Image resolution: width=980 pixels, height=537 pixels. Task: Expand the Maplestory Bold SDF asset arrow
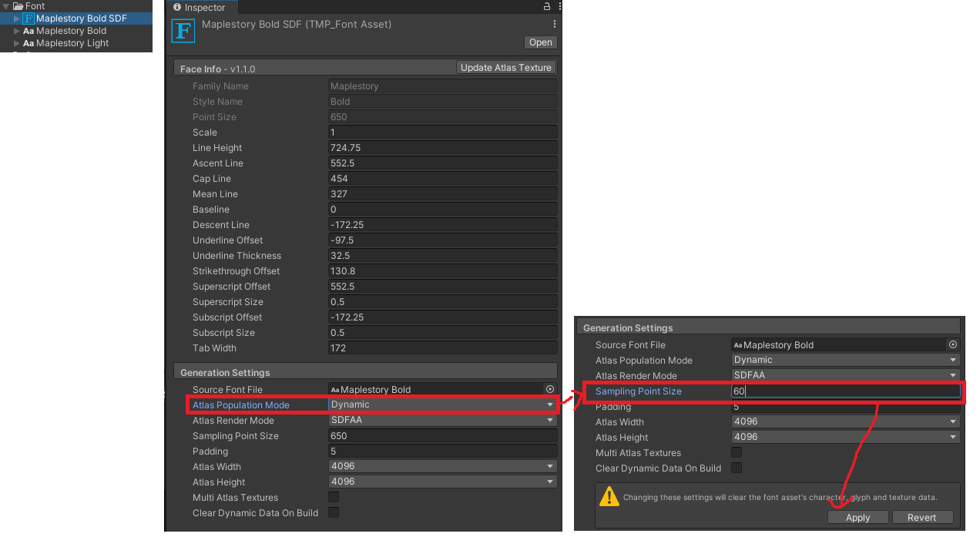pyautogui.click(x=17, y=18)
